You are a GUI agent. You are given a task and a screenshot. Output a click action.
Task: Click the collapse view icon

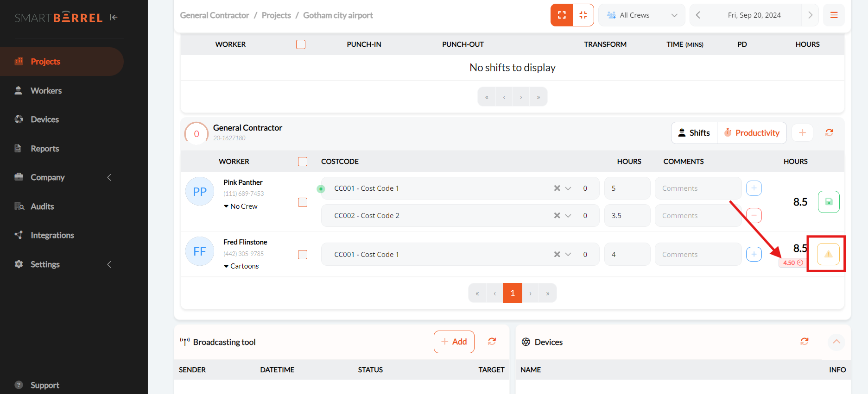(x=583, y=15)
